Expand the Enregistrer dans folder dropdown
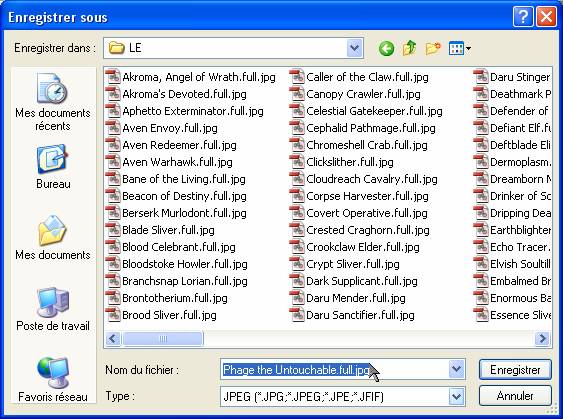The image size is (563, 419). coord(355,48)
